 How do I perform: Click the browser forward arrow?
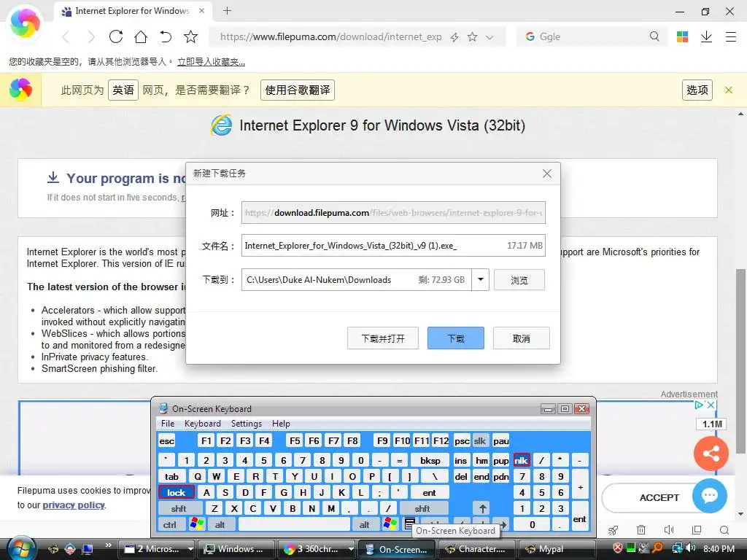tap(91, 36)
